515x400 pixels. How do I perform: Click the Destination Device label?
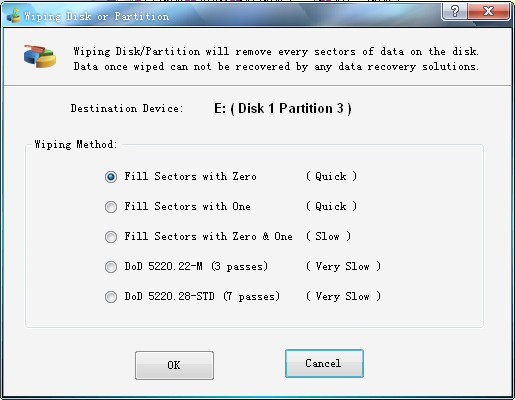pyautogui.click(x=127, y=108)
